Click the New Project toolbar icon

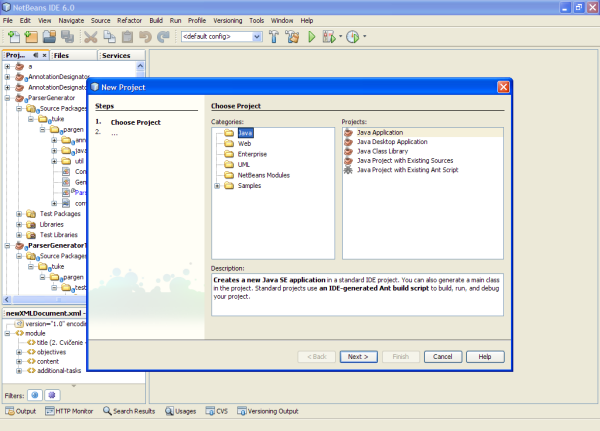[30, 37]
